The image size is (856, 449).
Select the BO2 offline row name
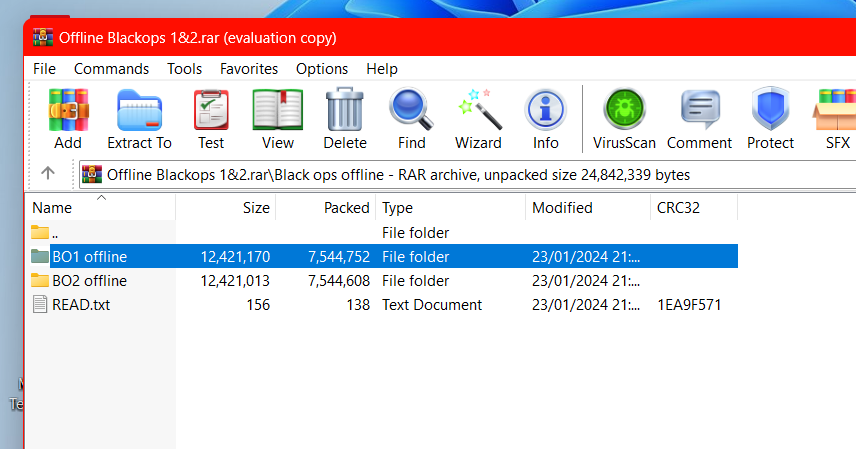[x=90, y=280]
